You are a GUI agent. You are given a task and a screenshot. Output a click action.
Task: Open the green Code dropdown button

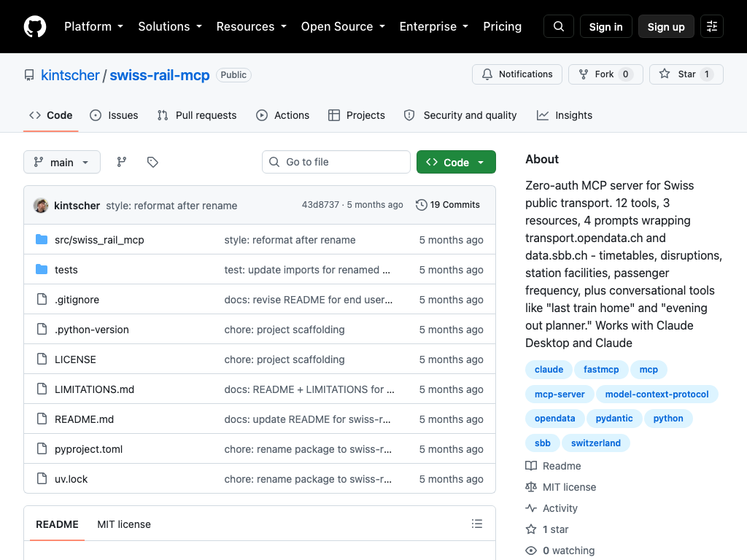click(x=456, y=163)
